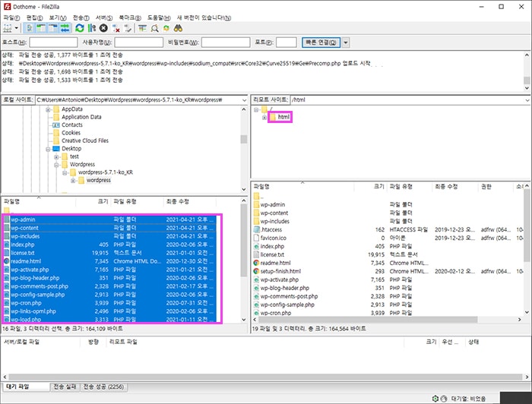Focus the 사용자명 input field
The width and height of the screenshot is (532, 404).
(x=139, y=43)
